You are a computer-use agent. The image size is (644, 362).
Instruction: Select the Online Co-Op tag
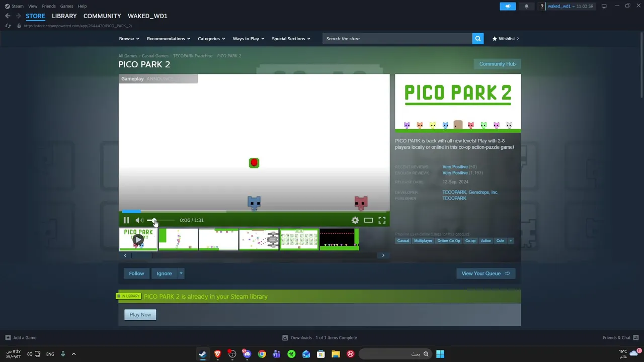tap(449, 241)
